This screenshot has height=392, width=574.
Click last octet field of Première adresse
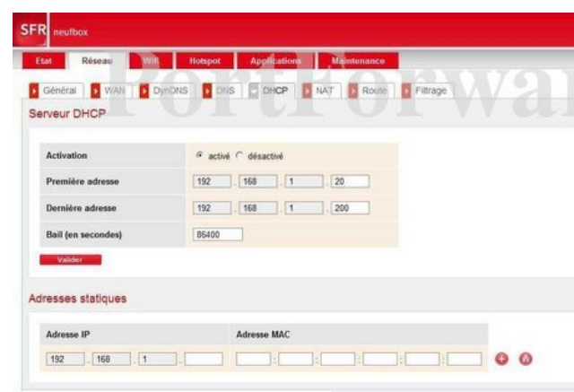[349, 182]
